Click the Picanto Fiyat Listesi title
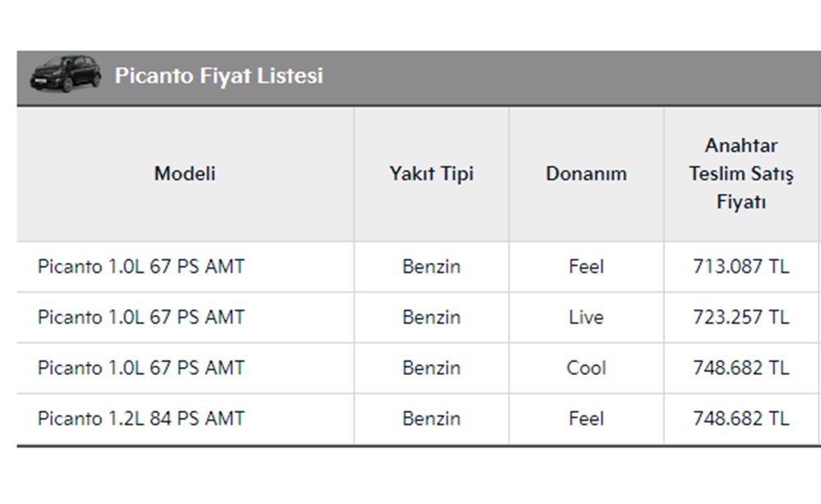This screenshot has width=821, height=504. pos(218,76)
